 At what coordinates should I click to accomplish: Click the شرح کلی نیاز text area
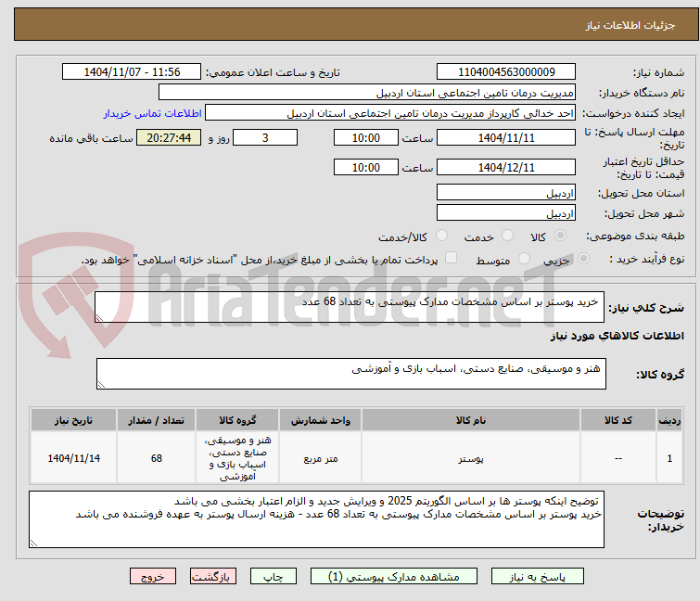pos(350,307)
